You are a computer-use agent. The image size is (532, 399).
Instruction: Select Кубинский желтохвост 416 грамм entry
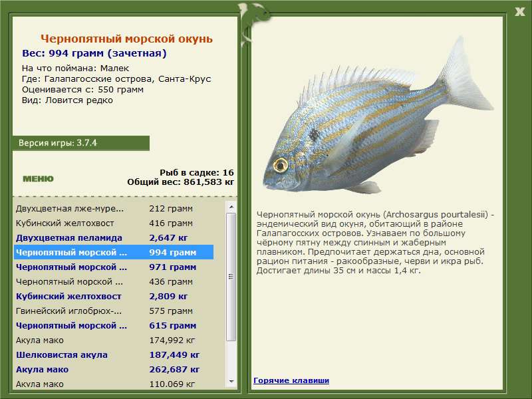coord(114,223)
